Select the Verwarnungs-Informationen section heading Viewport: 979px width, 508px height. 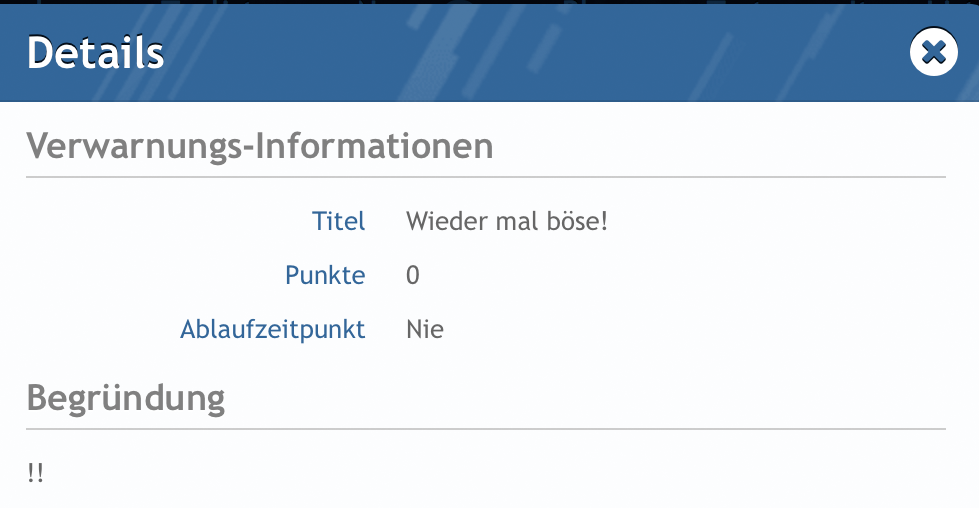(x=260, y=146)
